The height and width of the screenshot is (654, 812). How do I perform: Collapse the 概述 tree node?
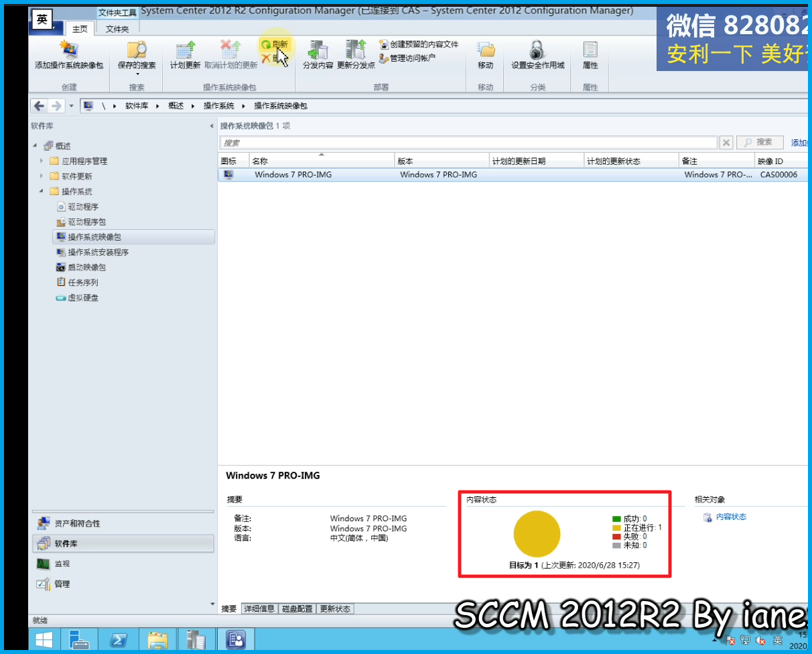pos(35,146)
